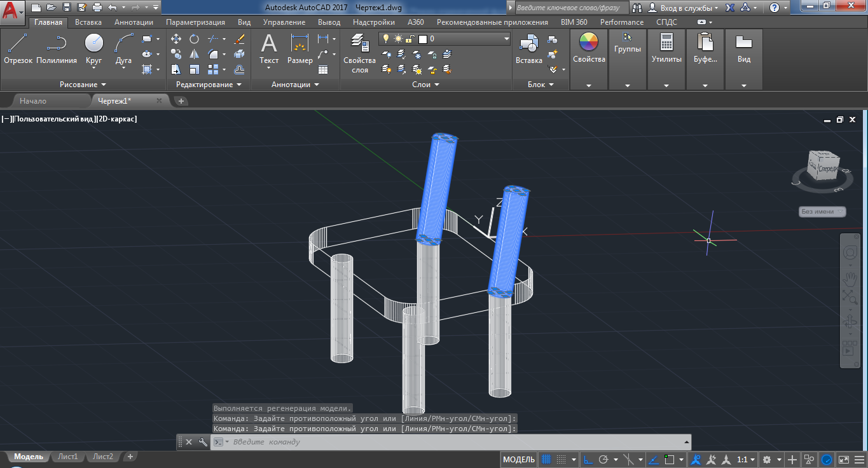Open the Утилиты calculator panel
The image size is (868, 468).
666,49
